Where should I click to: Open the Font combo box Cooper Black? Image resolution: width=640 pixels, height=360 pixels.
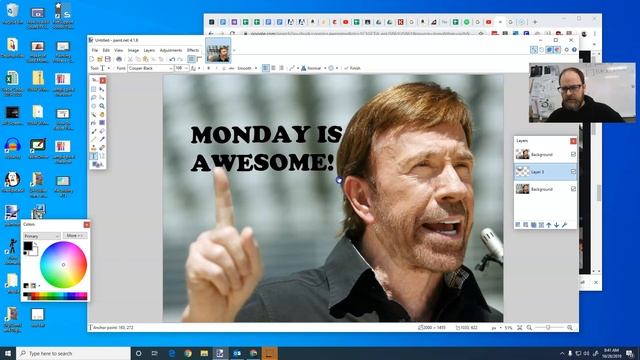coord(150,68)
